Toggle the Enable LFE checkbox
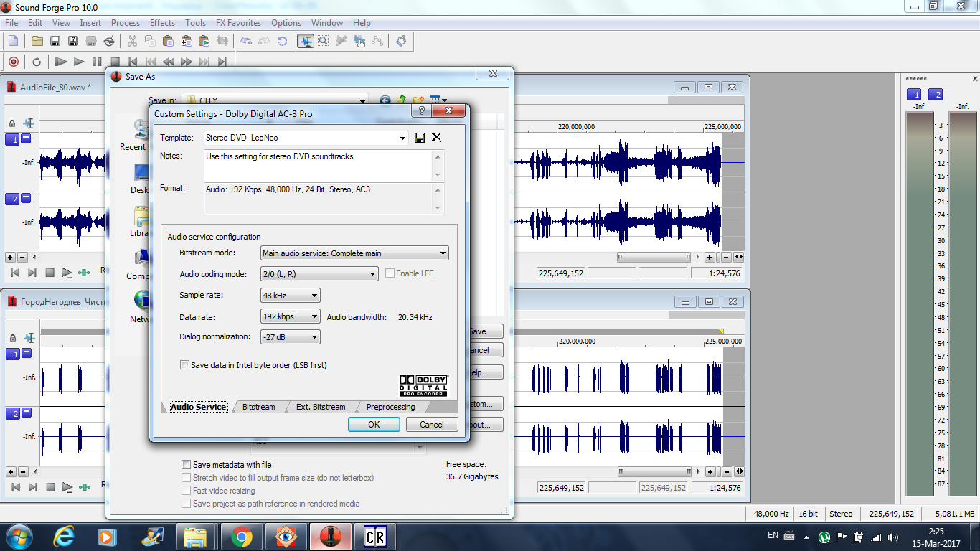Image resolution: width=980 pixels, height=551 pixels. tap(390, 273)
